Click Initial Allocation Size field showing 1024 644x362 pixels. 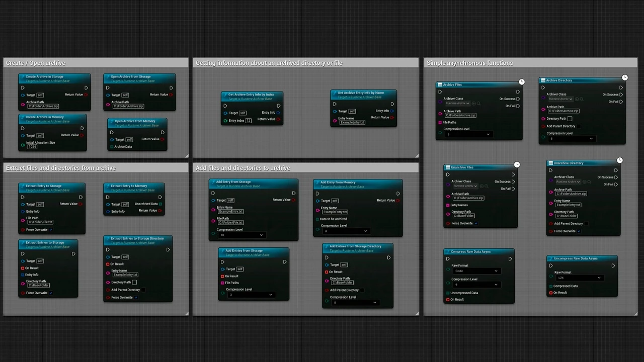[x=32, y=147]
